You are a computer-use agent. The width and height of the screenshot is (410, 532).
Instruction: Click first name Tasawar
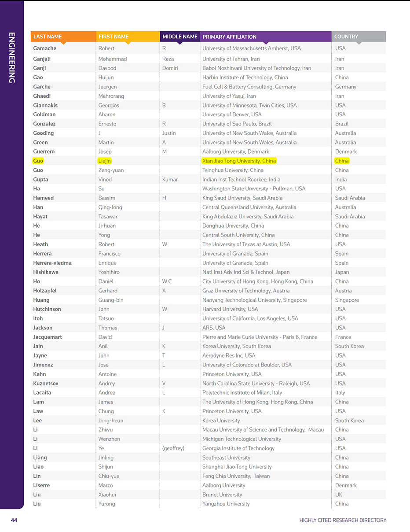(109, 216)
